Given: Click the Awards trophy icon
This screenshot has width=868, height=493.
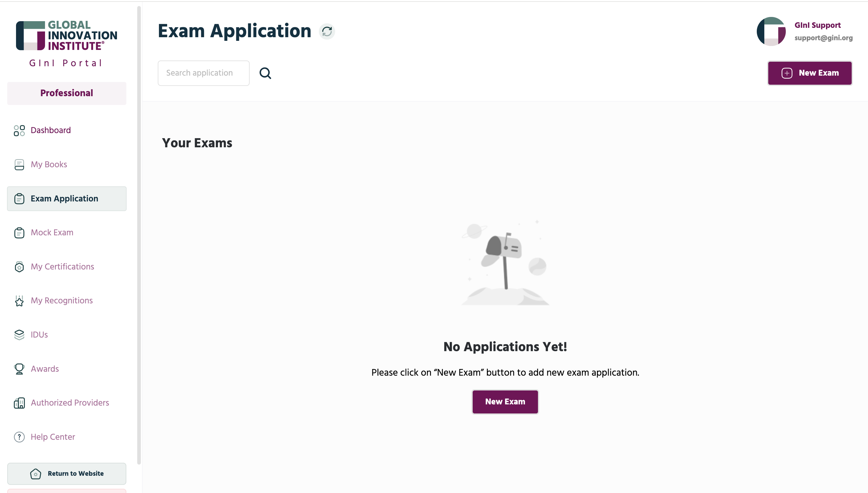Looking at the screenshot, I should pyautogui.click(x=19, y=369).
